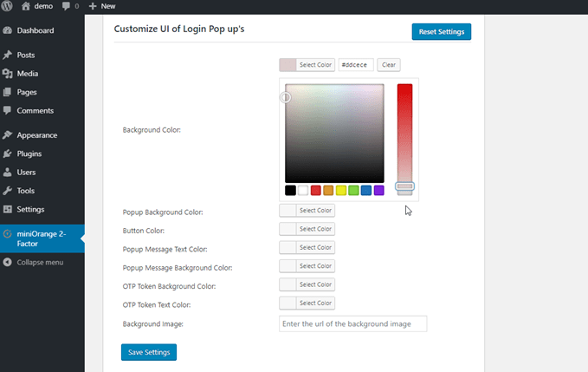Open Popup Background Color picker
Image resolution: width=588 pixels, height=372 pixels.
[307, 211]
